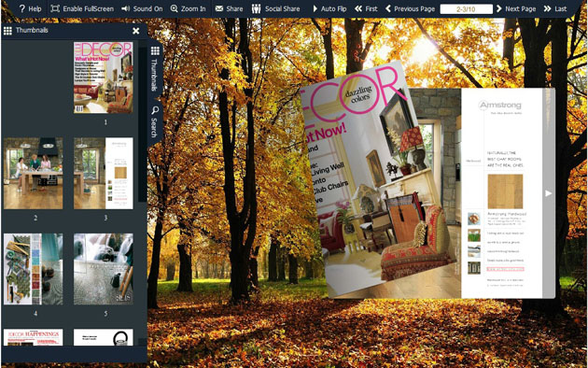Jump to First page
Image resolution: width=588 pixels, height=368 pixels.
(366, 8)
